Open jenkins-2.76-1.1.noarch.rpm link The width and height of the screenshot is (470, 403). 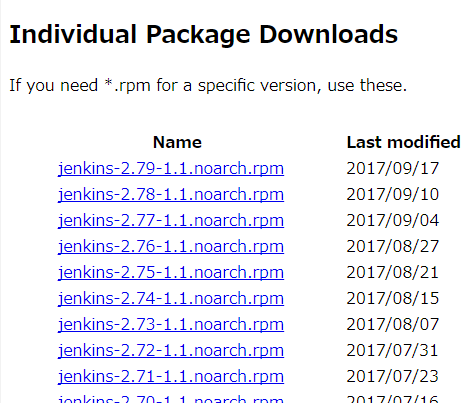point(171,246)
